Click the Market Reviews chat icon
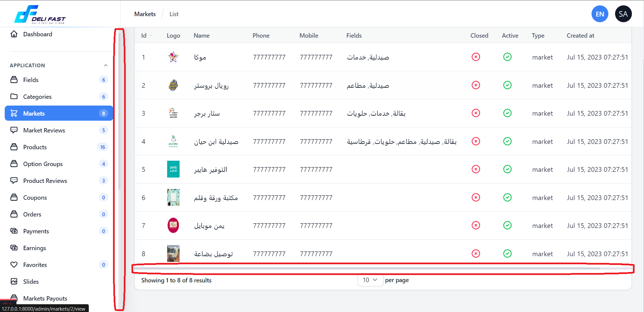This screenshot has width=644, height=312. [x=14, y=130]
